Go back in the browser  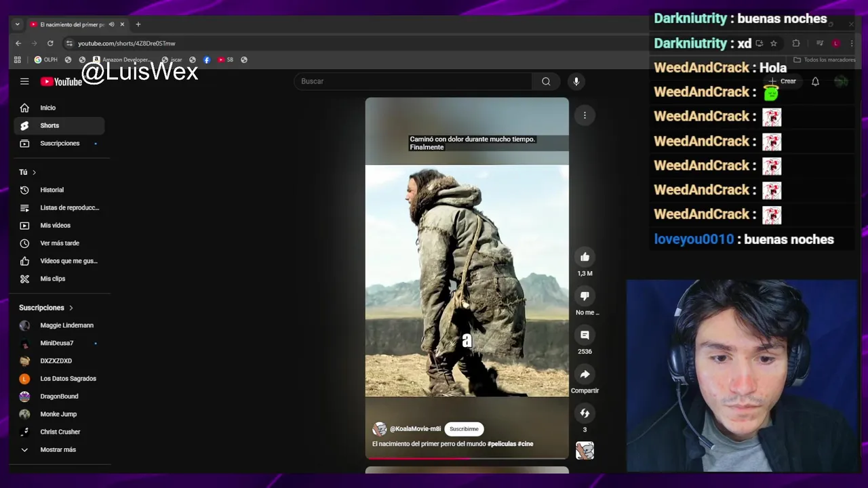tap(18, 43)
